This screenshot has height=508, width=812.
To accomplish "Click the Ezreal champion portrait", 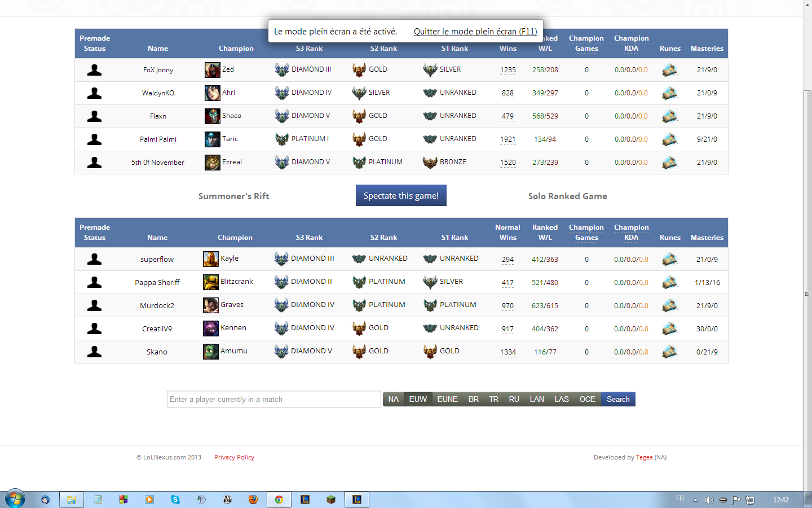I will pos(213,163).
